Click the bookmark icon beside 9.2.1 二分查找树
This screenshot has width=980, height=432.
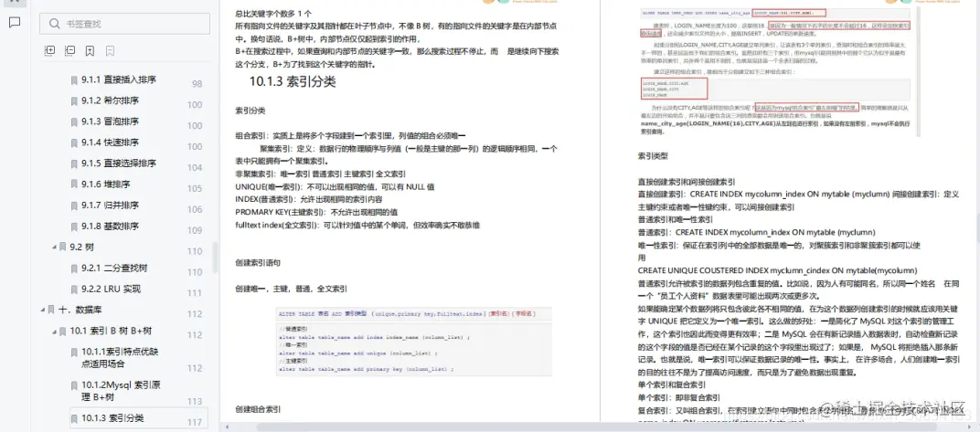pyautogui.click(x=74, y=268)
